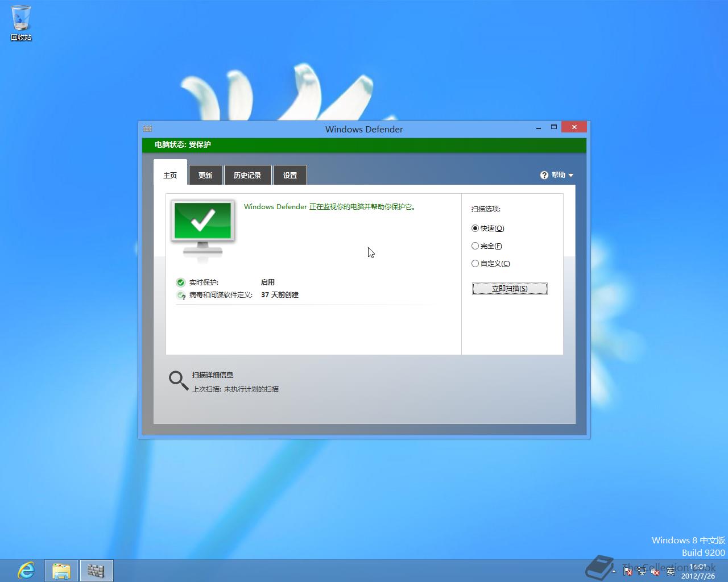
Task: Open the taskbar clock showing 2012/7/26
Action: 698,571
